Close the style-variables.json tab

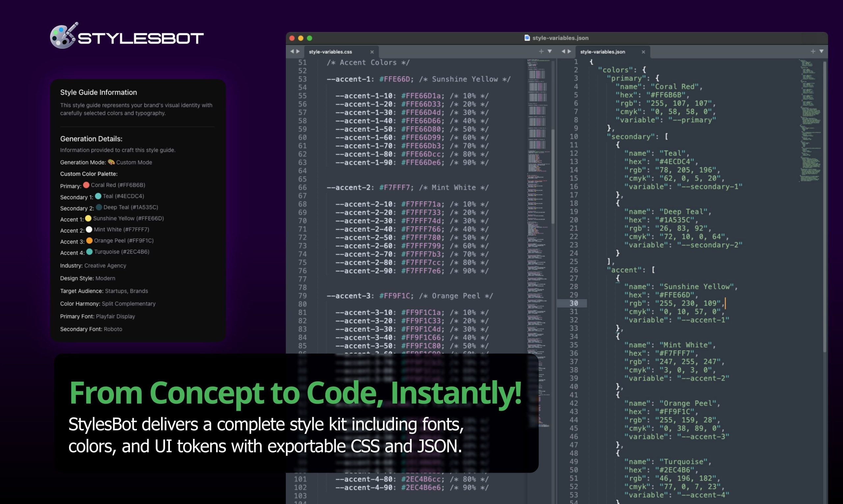pyautogui.click(x=643, y=52)
